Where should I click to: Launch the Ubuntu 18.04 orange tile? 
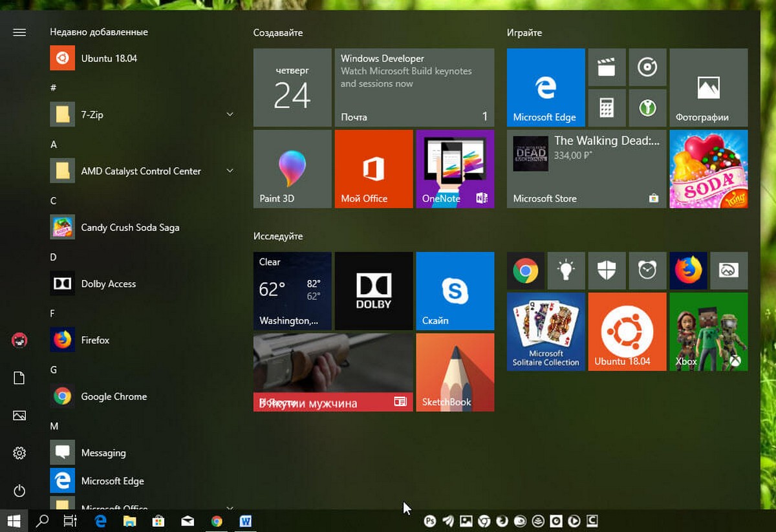click(627, 332)
